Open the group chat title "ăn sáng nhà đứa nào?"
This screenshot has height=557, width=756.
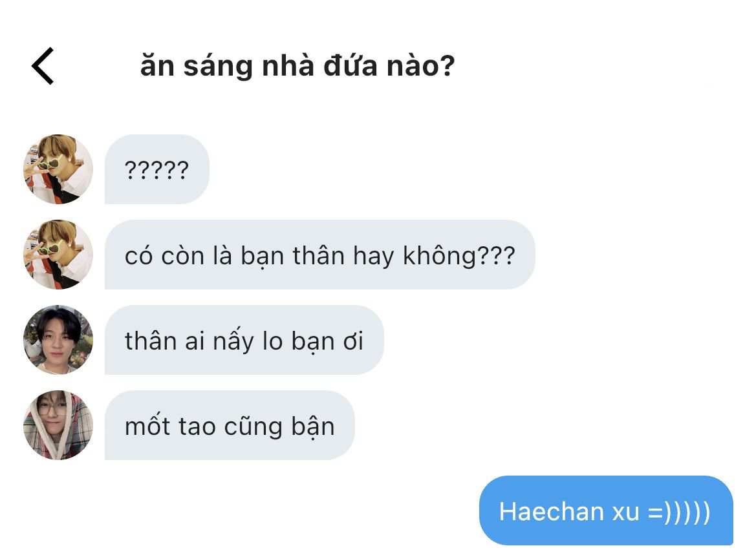point(297,66)
